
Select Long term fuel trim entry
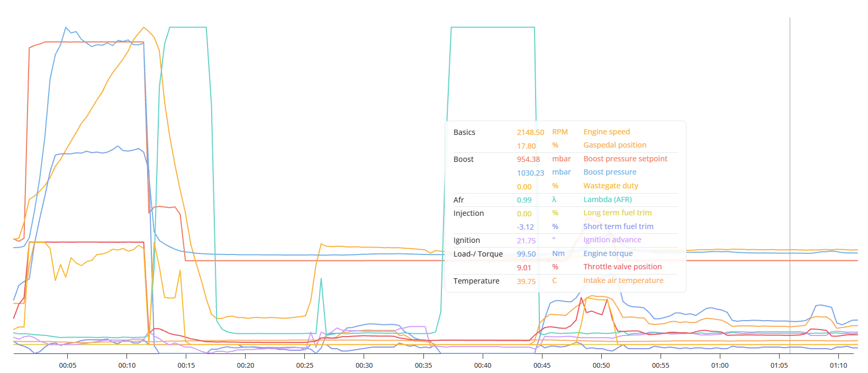[617, 213]
